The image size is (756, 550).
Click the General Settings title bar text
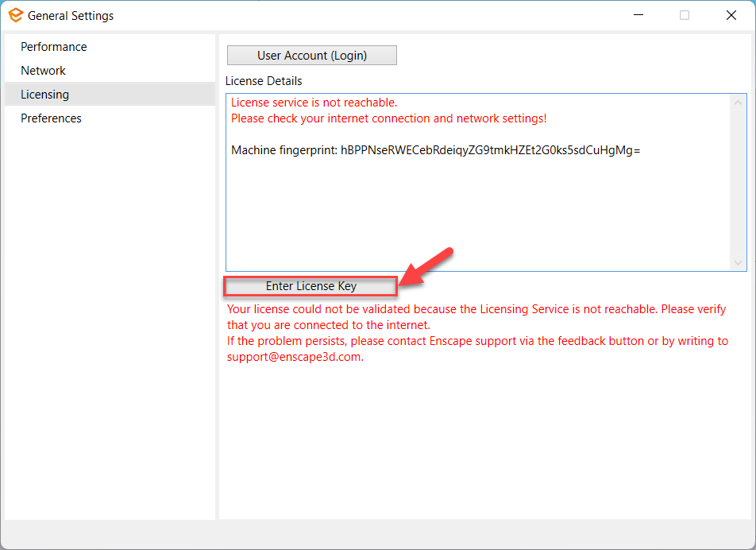(x=71, y=15)
